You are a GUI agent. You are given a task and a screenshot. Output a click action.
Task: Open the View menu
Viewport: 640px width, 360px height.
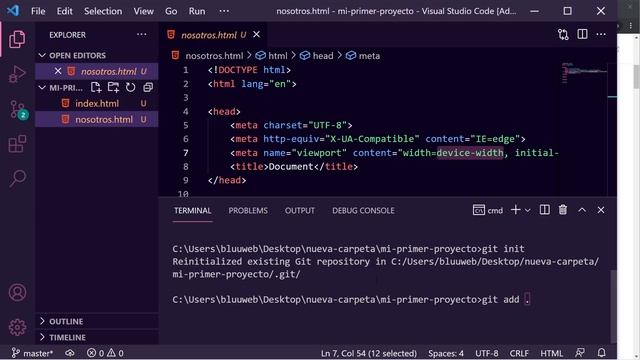[144, 11]
